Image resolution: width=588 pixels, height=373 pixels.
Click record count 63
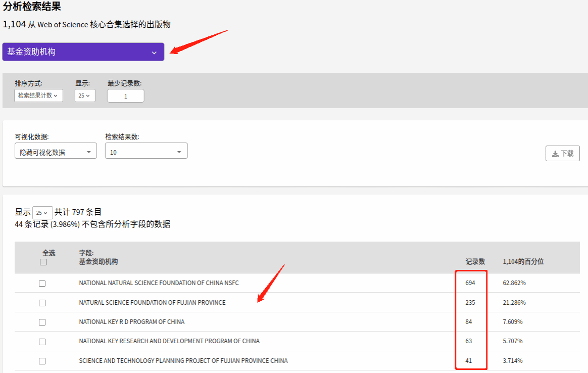click(x=469, y=341)
